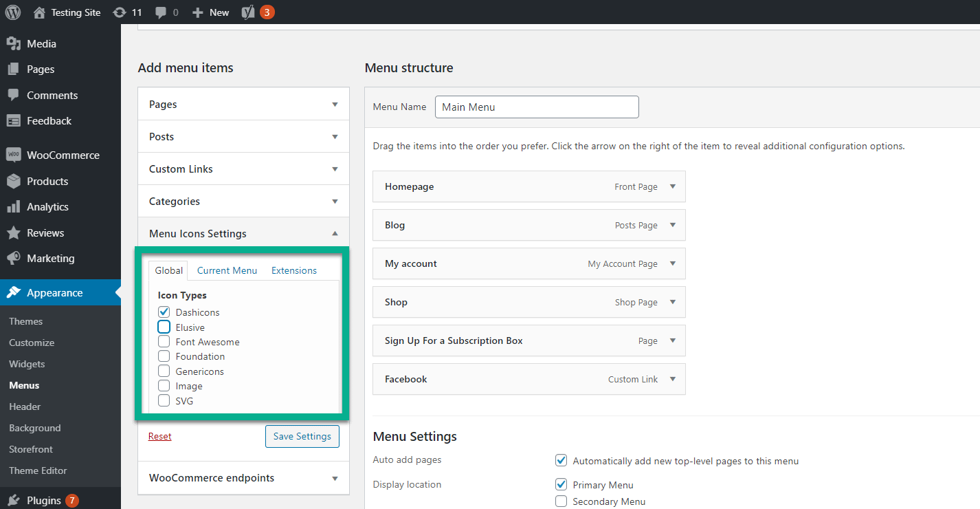Switch to the Current Menu tab
The height and width of the screenshot is (509, 980).
point(226,270)
